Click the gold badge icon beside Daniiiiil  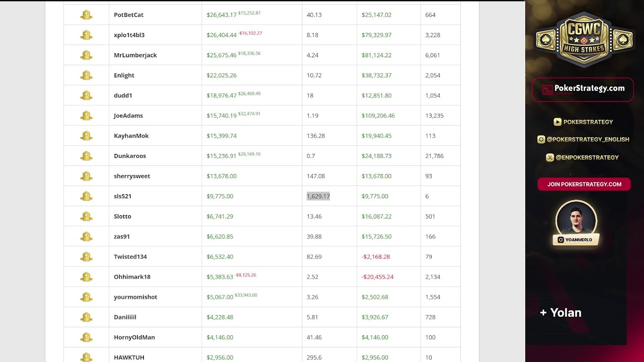point(87,317)
